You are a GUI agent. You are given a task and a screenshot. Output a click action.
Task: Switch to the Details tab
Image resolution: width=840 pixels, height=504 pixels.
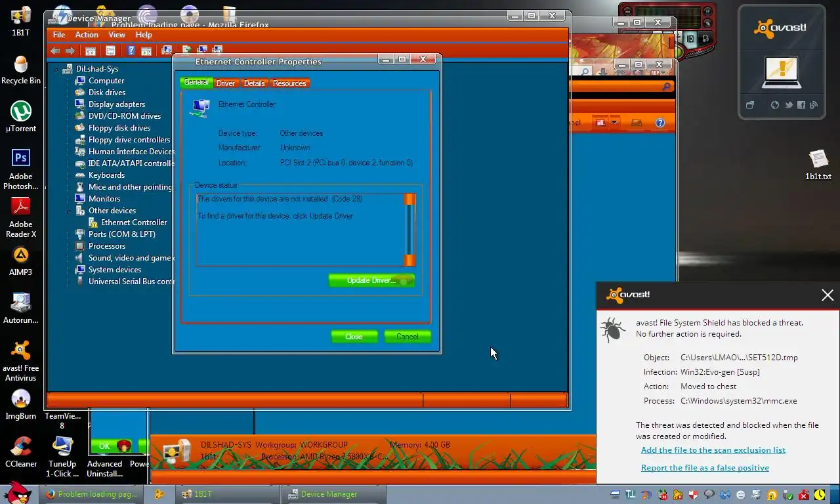pyautogui.click(x=255, y=83)
